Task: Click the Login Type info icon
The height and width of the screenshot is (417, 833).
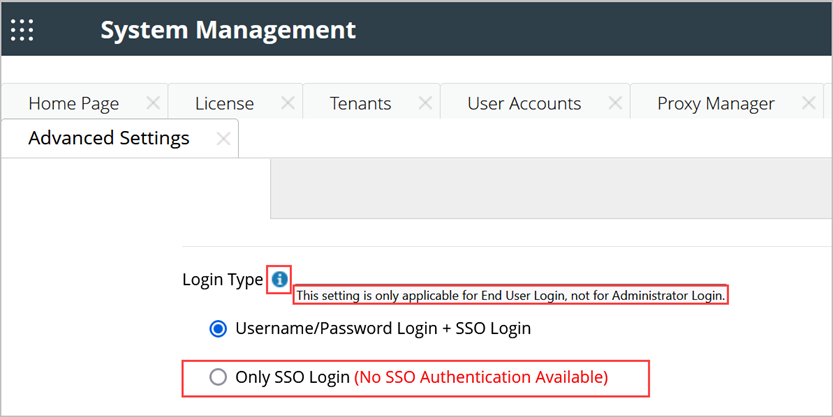Action: tap(279, 280)
